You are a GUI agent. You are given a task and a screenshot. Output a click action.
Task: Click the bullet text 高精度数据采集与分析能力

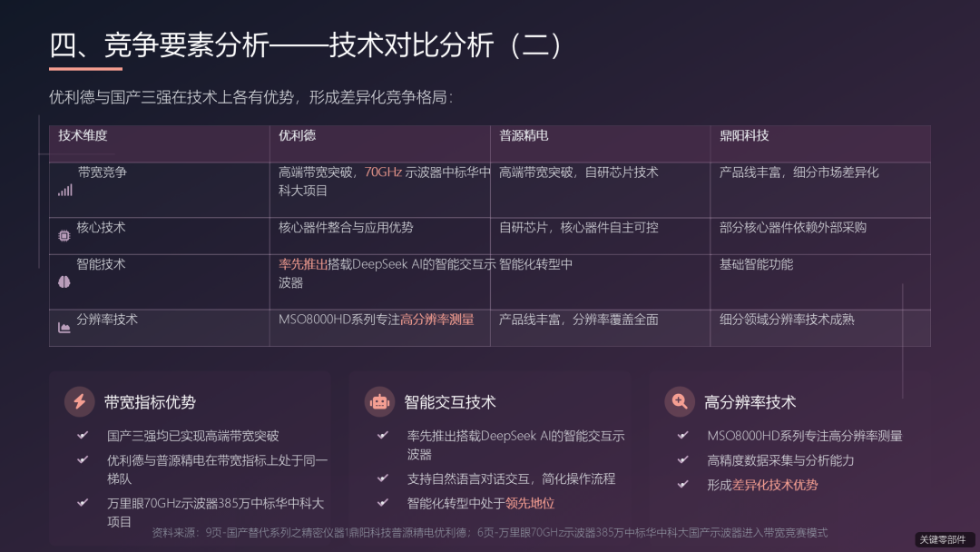[x=780, y=460]
